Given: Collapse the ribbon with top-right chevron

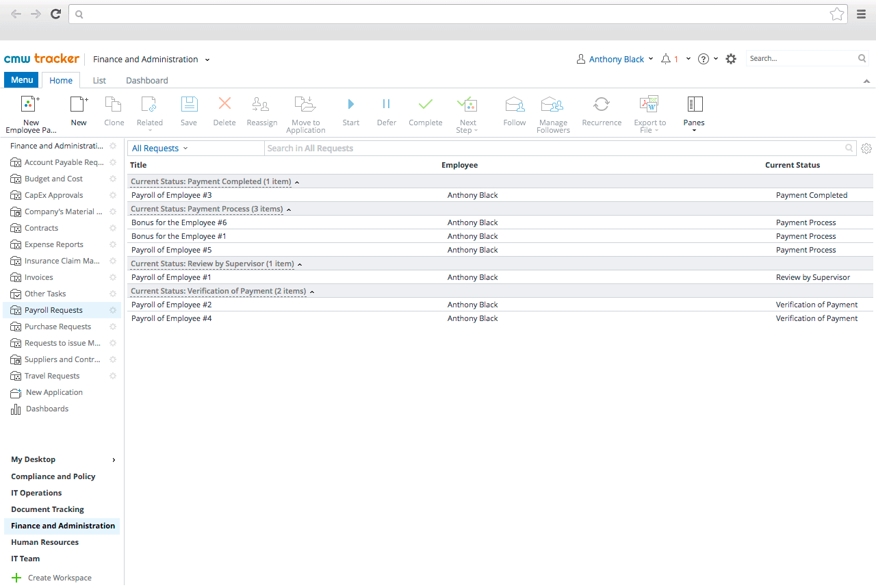Looking at the screenshot, I should (x=867, y=81).
